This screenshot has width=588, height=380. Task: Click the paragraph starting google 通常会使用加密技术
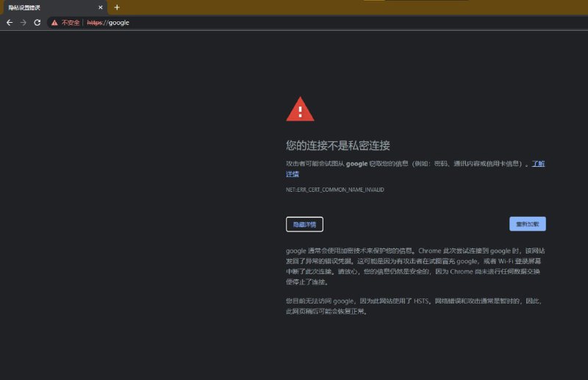[x=415, y=266]
